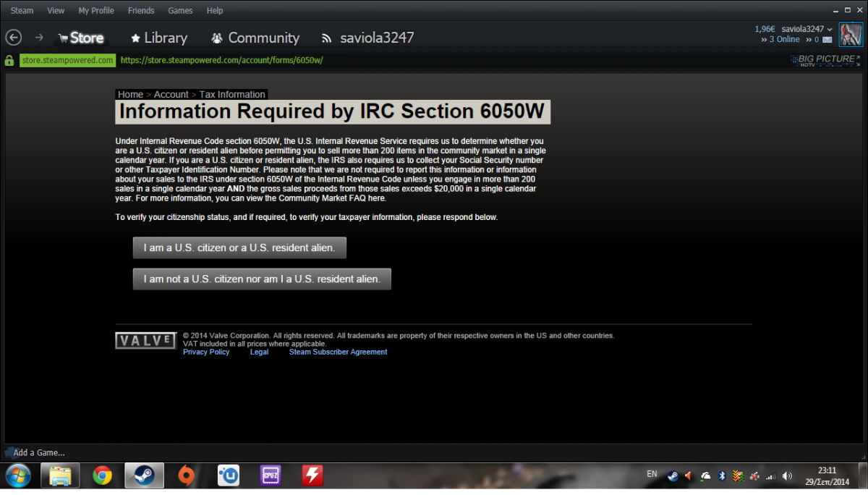
Task: Click the OneDrive cloud tray icon
Action: click(x=705, y=476)
